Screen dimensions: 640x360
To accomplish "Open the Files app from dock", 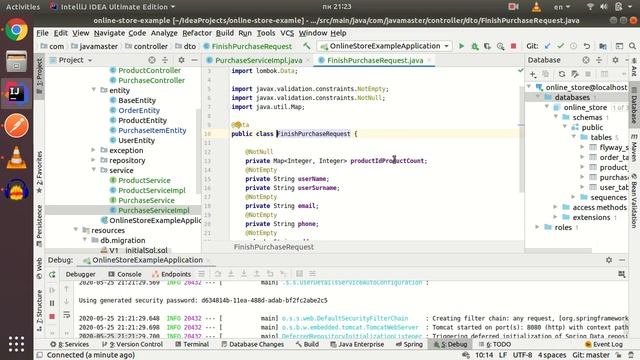I will [16, 62].
